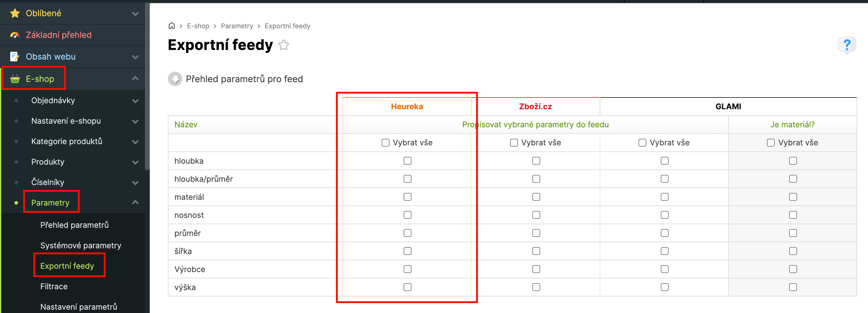
Task: Check Vybrat vše under Heureka column
Action: click(x=386, y=143)
